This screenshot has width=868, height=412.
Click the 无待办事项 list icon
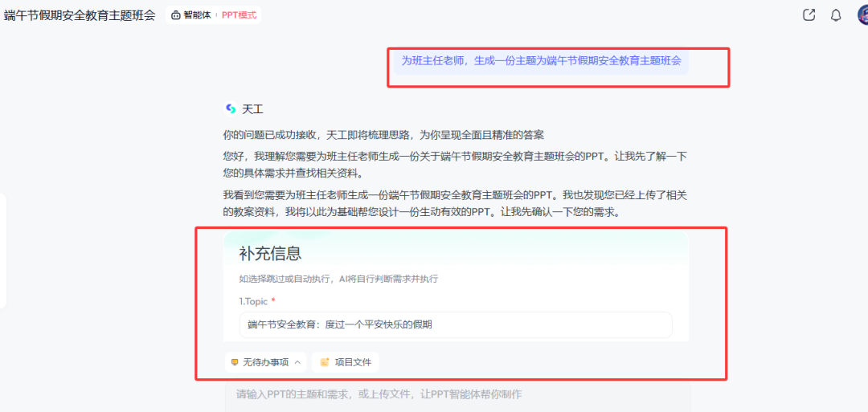(235, 363)
